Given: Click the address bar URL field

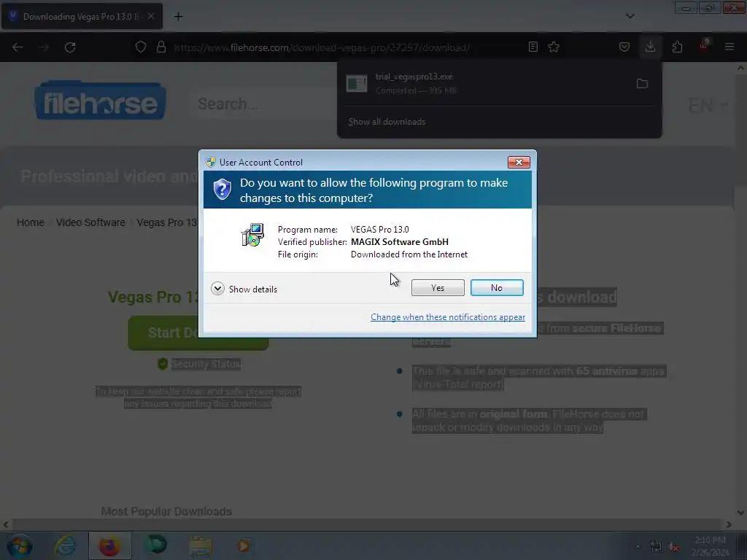Looking at the screenshot, I should [x=322, y=47].
